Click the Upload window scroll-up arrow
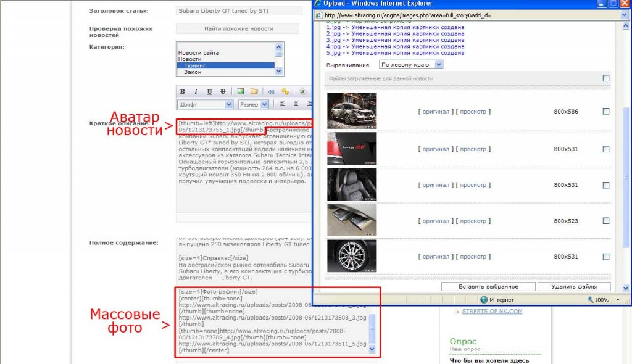 tap(626, 25)
